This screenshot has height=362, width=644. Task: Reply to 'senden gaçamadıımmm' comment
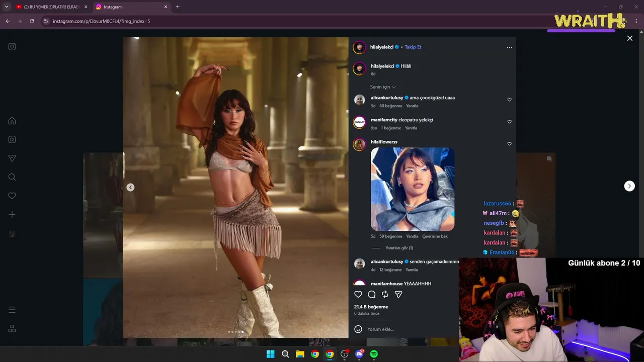[412, 270]
